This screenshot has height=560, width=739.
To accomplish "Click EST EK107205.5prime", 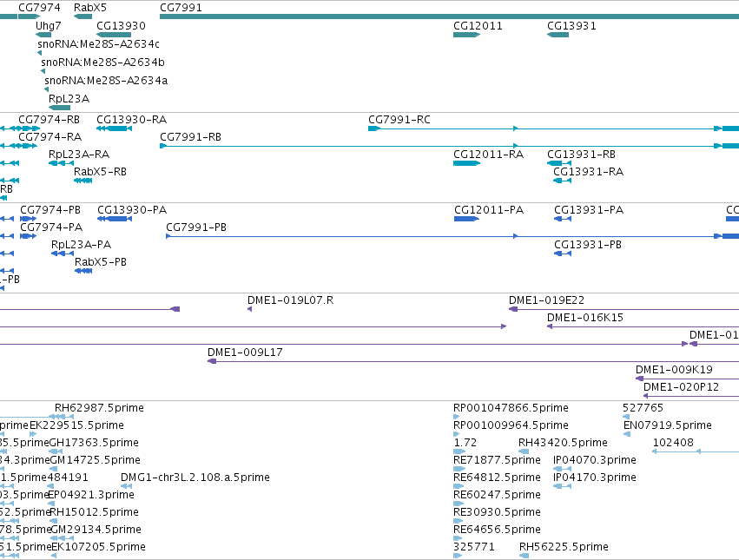I will tap(98, 547).
